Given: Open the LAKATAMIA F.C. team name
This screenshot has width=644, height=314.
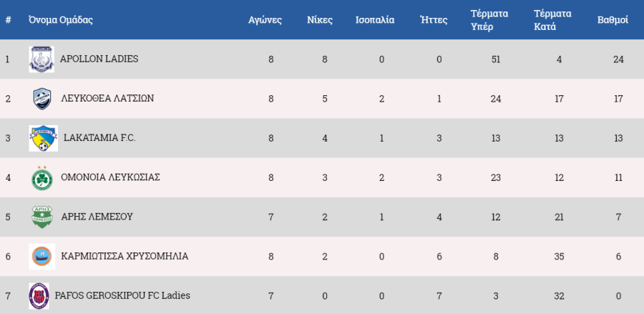Looking at the screenshot, I should coord(99,138).
